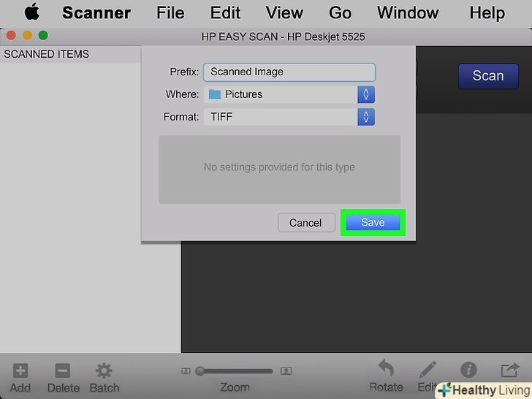Click the Delete minus icon
Image resolution: width=532 pixels, height=399 pixels.
pyautogui.click(x=63, y=370)
